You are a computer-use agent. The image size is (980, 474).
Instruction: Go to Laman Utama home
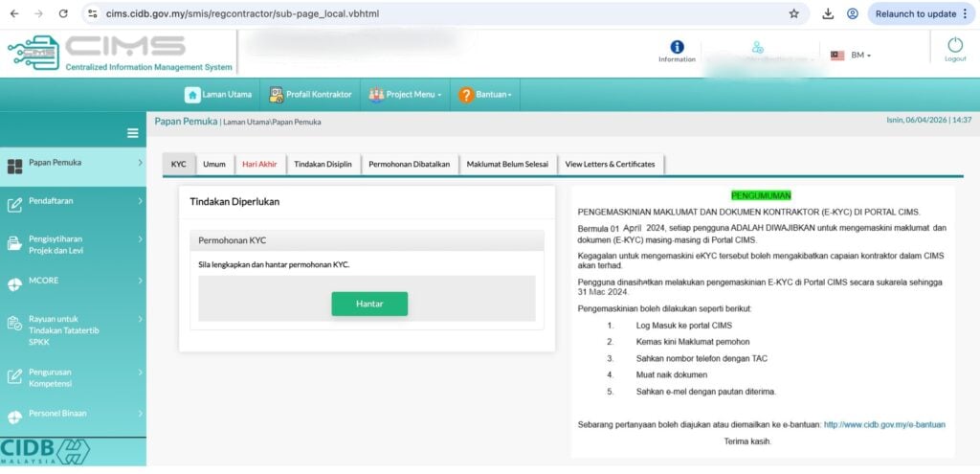point(218,95)
